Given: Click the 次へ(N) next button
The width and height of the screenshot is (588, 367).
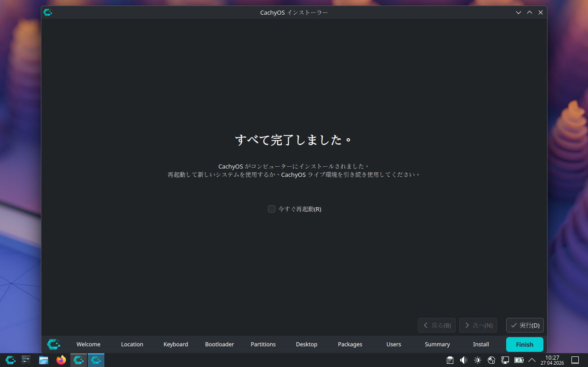Looking at the screenshot, I should [478, 325].
